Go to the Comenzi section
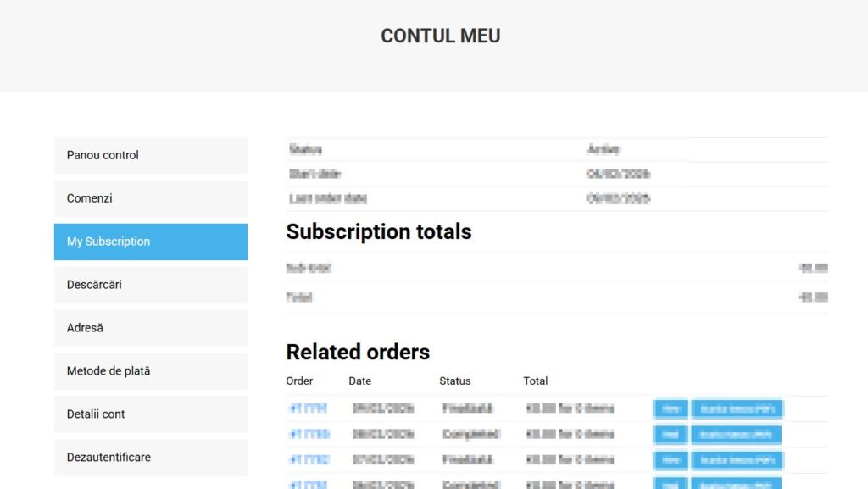 [x=150, y=198]
